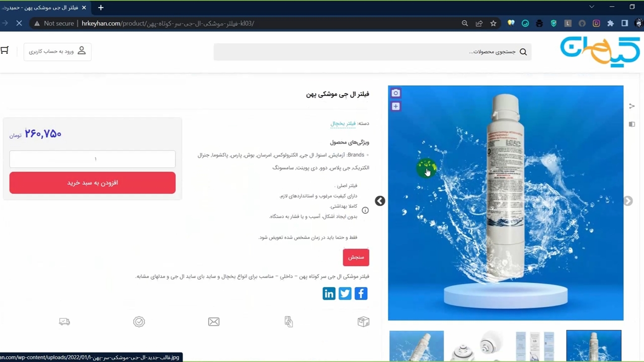Open the فیلتر یخچال category link
The image size is (644, 362).
pyautogui.click(x=343, y=123)
